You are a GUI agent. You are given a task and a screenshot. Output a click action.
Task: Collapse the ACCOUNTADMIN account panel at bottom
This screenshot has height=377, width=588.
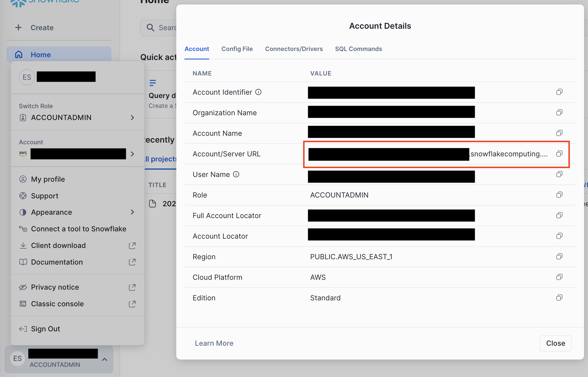[x=105, y=359]
